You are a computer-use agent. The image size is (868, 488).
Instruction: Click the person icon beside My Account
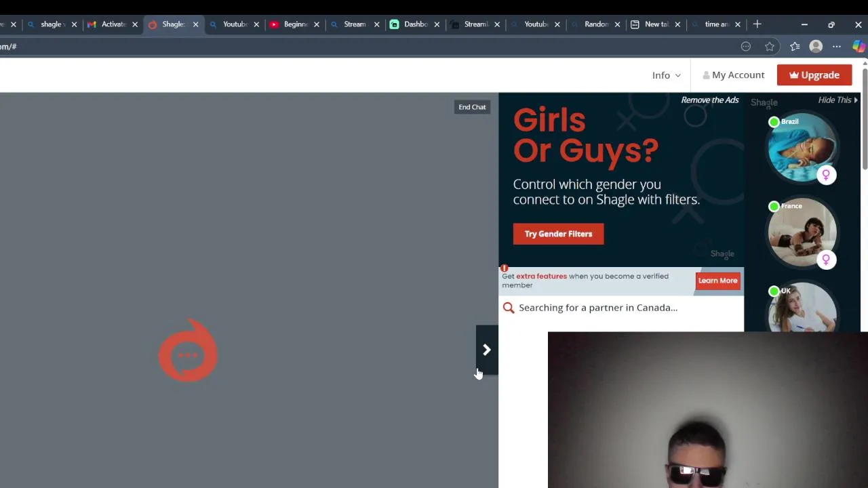point(706,75)
